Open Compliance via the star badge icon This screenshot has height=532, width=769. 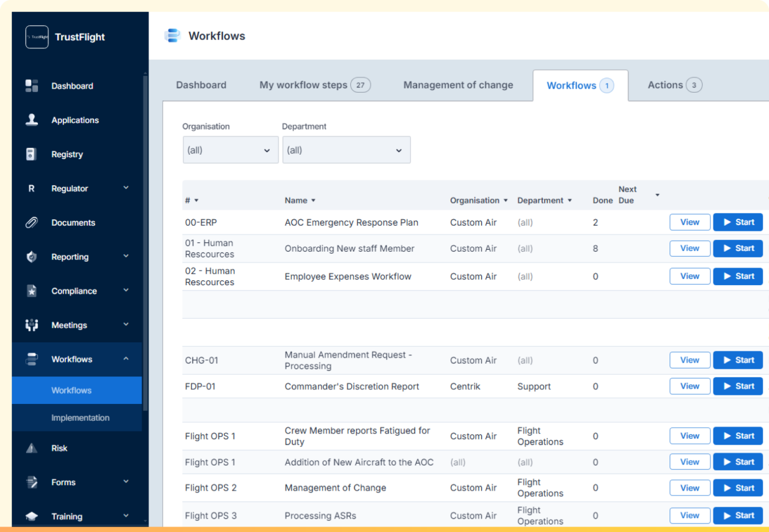(x=31, y=291)
